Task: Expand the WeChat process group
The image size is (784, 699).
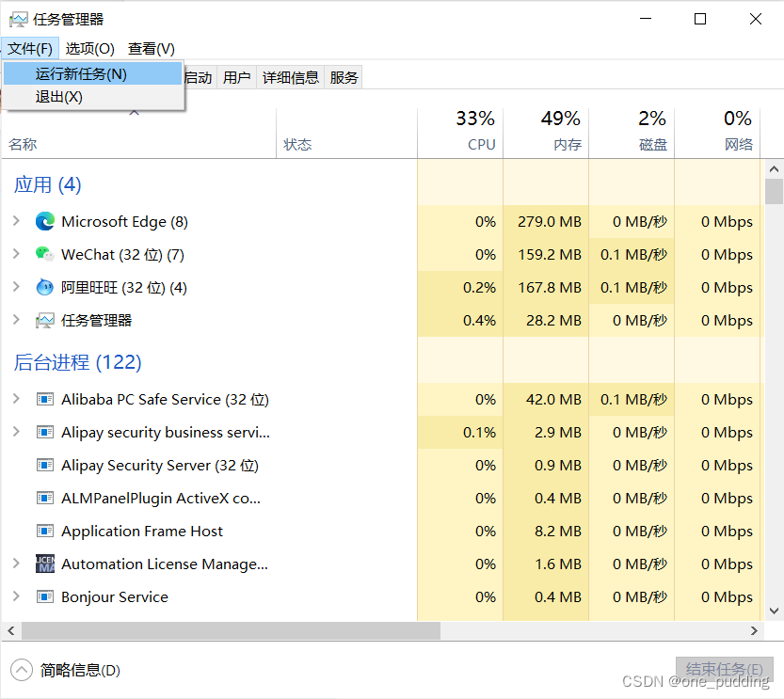Action: pyautogui.click(x=16, y=254)
